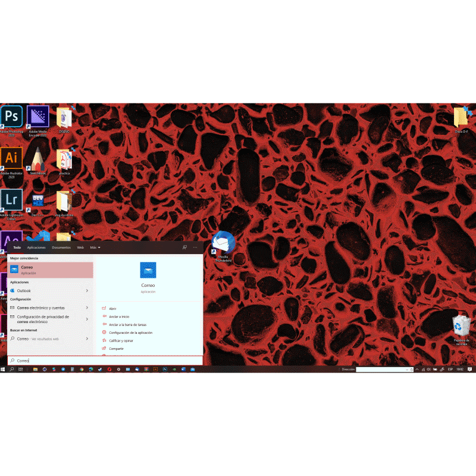Switch to the Aplicaciones search tab
Screen dimensions: 476x476
tap(36, 248)
